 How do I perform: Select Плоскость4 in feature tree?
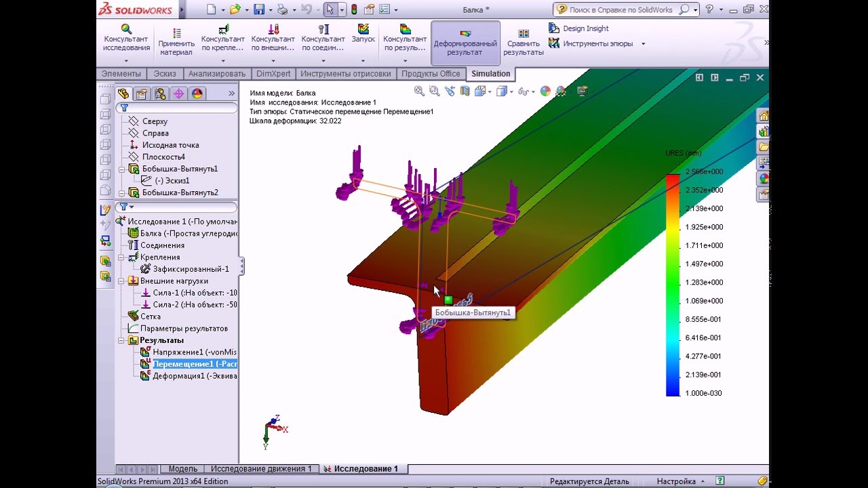[163, 157]
